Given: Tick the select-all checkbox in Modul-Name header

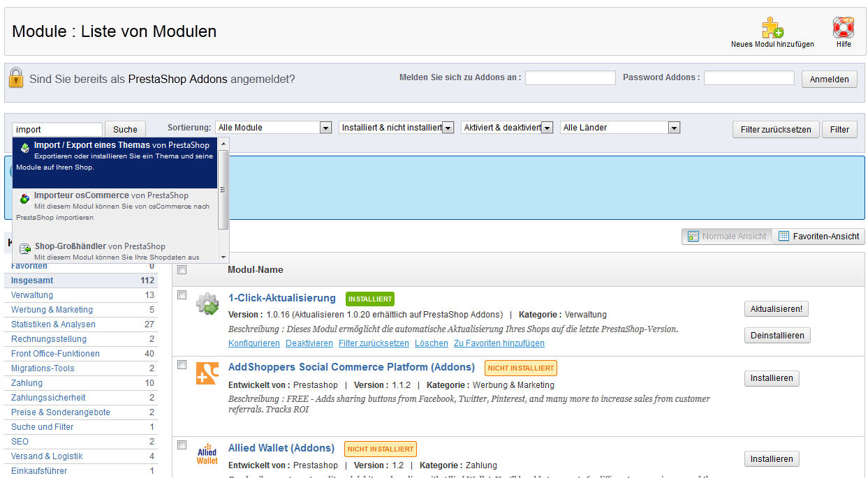Looking at the screenshot, I should click(x=182, y=269).
